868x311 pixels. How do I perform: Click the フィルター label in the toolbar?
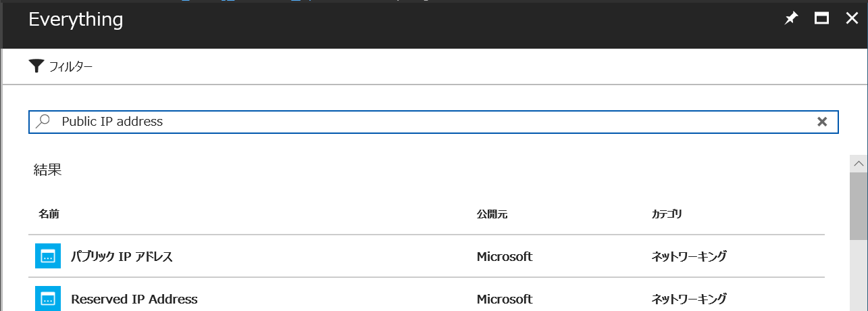click(71, 66)
